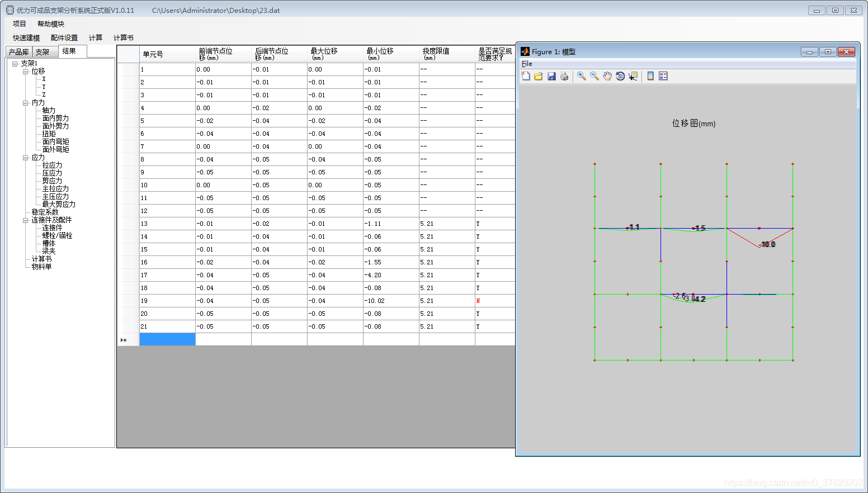Screen dimensions: 868x493
Task: Click the 单元号 column header
Action: click(x=167, y=54)
